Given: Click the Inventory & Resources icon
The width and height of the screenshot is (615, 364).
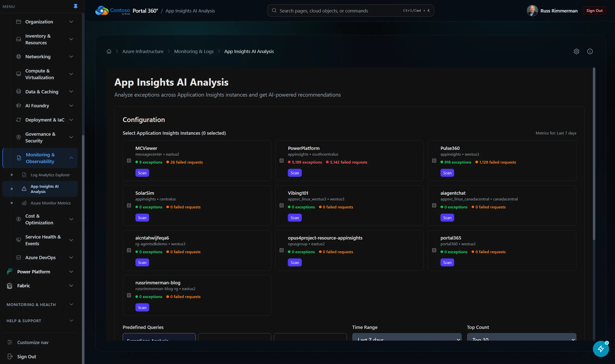Looking at the screenshot, I should click(x=18, y=39).
